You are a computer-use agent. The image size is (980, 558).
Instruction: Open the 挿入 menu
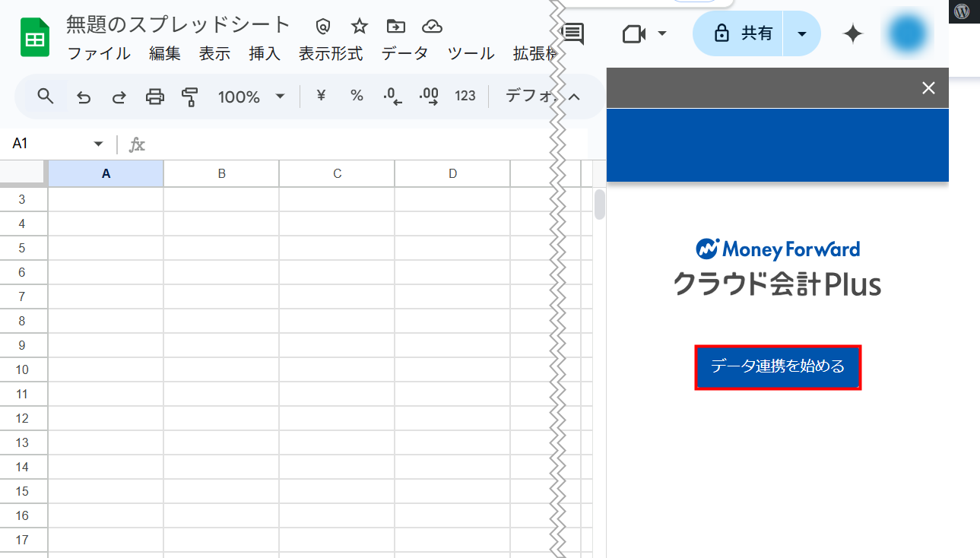pyautogui.click(x=265, y=54)
